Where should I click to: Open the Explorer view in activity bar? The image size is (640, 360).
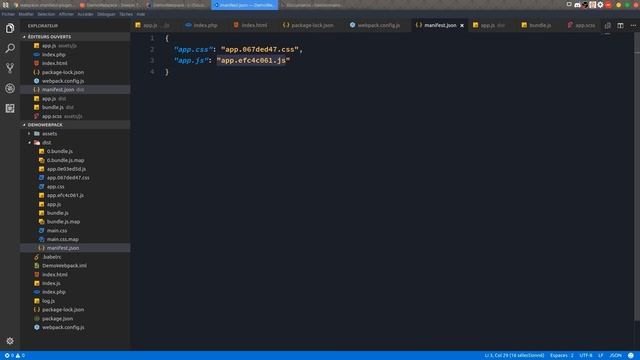(10, 28)
